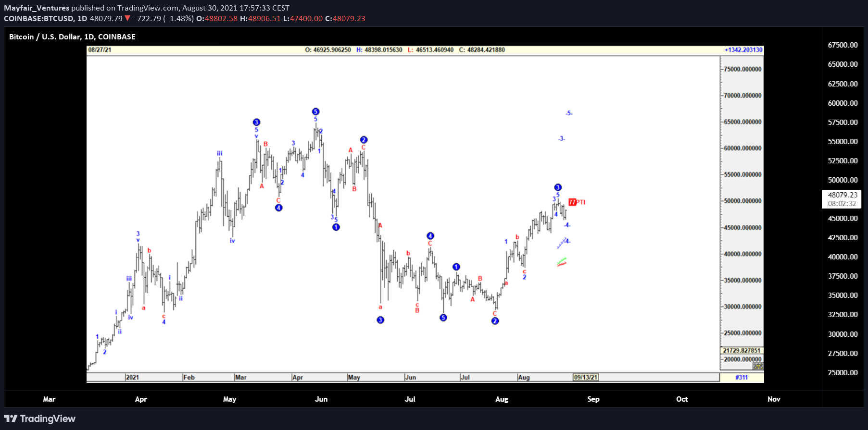Click the Jun label on outer time axis
The image size is (868, 430).
(321, 399)
